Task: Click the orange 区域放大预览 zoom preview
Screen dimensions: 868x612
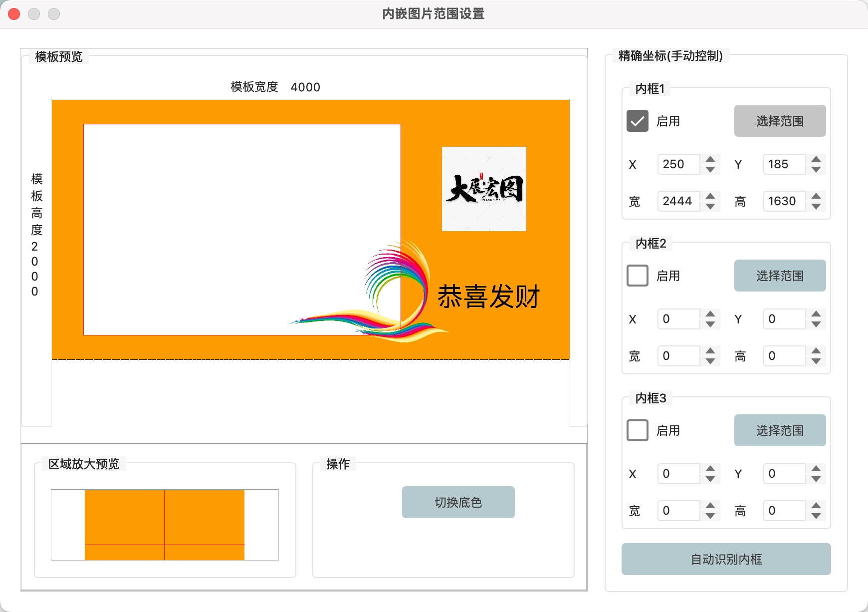Action: point(165,525)
